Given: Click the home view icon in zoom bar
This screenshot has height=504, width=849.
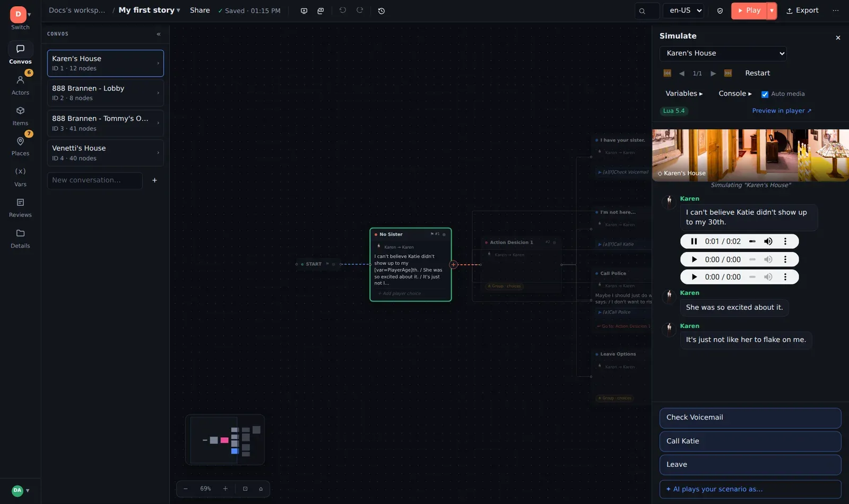Looking at the screenshot, I should click(x=261, y=489).
